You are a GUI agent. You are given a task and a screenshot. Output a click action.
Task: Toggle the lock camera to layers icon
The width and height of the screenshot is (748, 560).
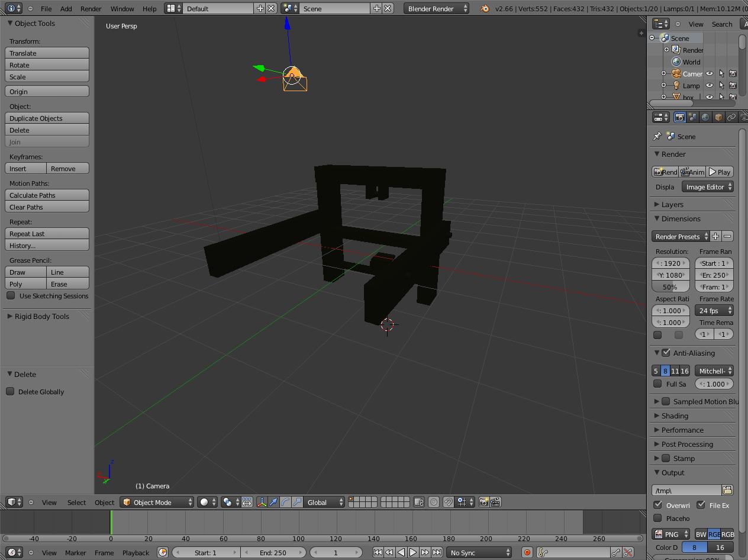(418, 502)
